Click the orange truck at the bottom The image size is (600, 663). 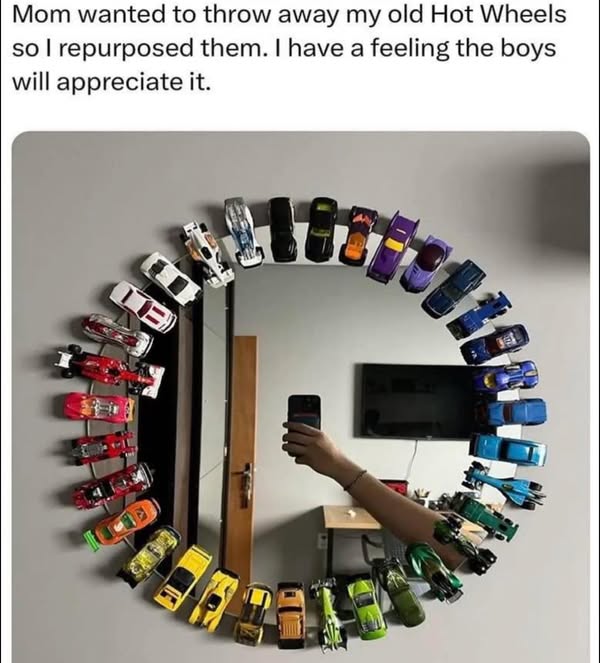point(290,615)
